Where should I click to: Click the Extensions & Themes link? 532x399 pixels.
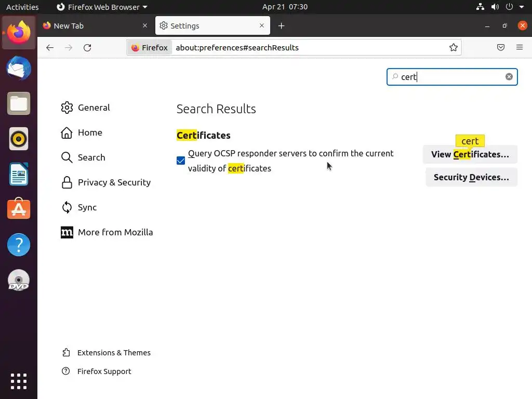click(114, 353)
